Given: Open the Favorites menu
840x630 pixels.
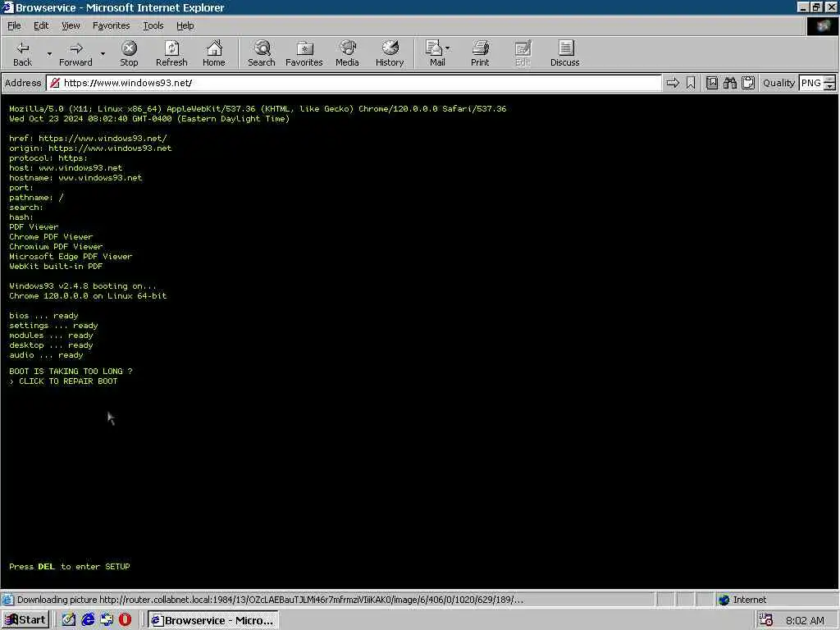Looking at the screenshot, I should click(111, 25).
